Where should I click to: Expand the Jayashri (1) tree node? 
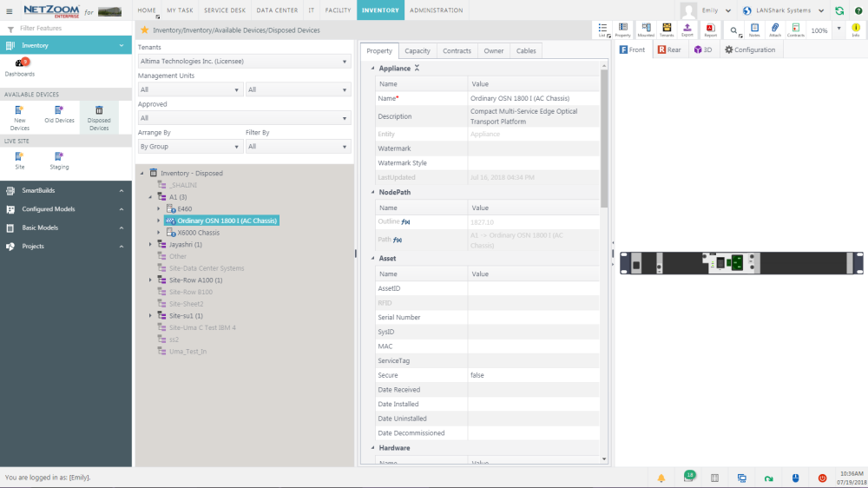[150, 244]
